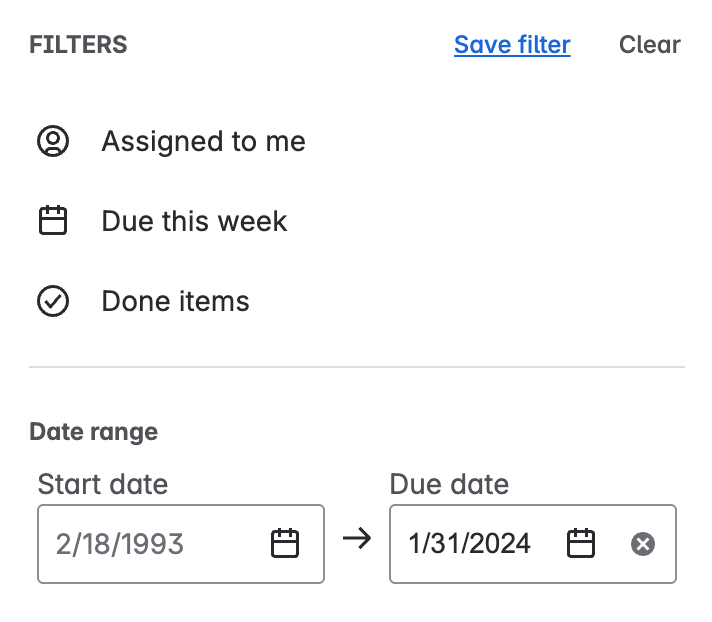Click the FILTERS panel heading
The height and width of the screenshot is (622, 712).
click(78, 45)
